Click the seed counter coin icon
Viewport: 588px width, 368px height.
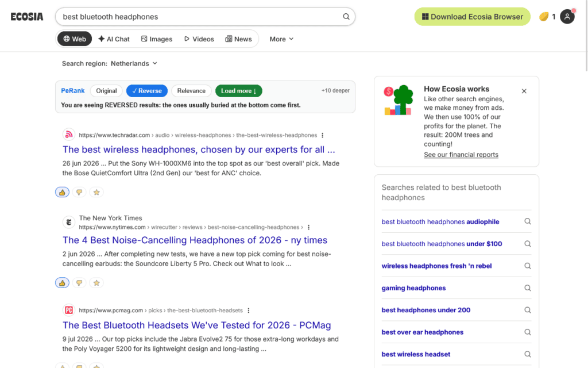coord(544,17)
